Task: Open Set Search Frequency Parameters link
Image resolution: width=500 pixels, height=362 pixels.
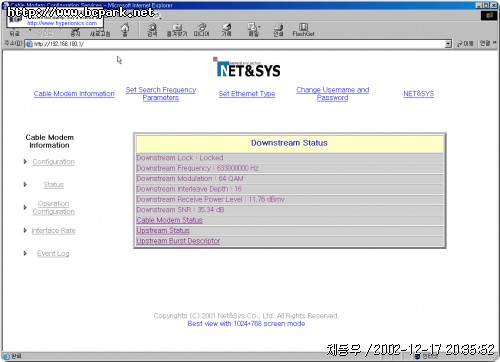Action: pyautogui.click(x=161, y=94)
